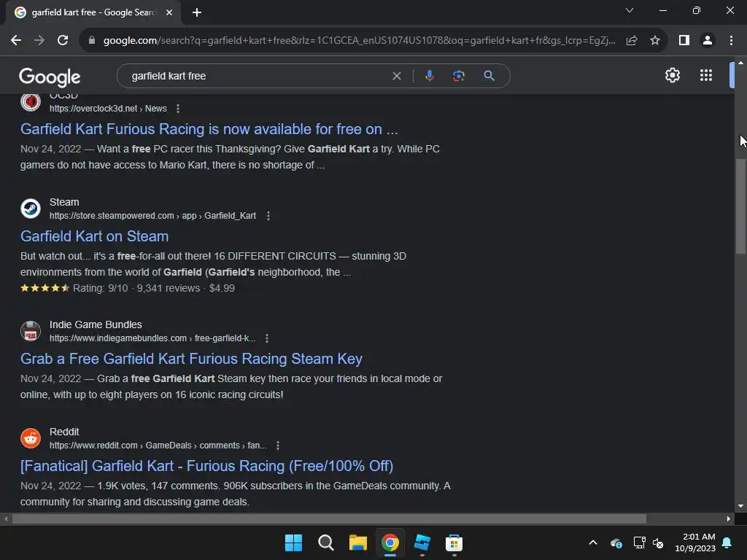This screenshot has height=560, width=747.
Task: Open a new browser tab
Action: pyautogui.click(x=197, y=12)
